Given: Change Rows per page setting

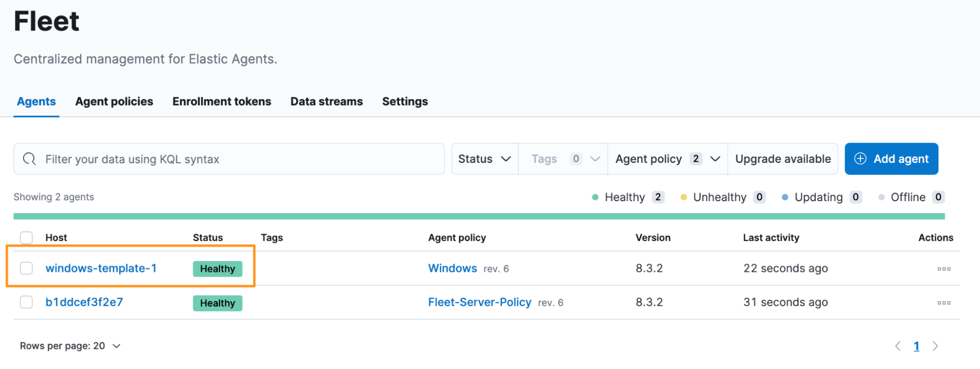Looking at the screenshot, I should click(x=70, y=346).
